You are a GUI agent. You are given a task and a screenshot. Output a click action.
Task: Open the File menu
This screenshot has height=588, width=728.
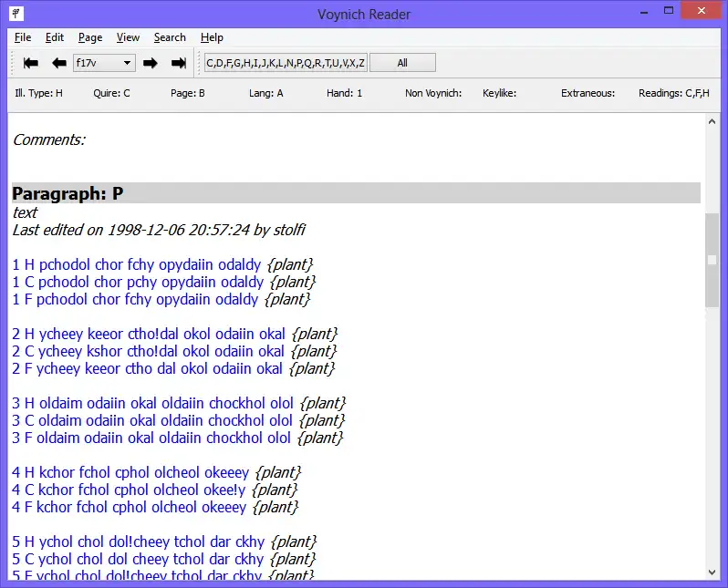[23, 37]
